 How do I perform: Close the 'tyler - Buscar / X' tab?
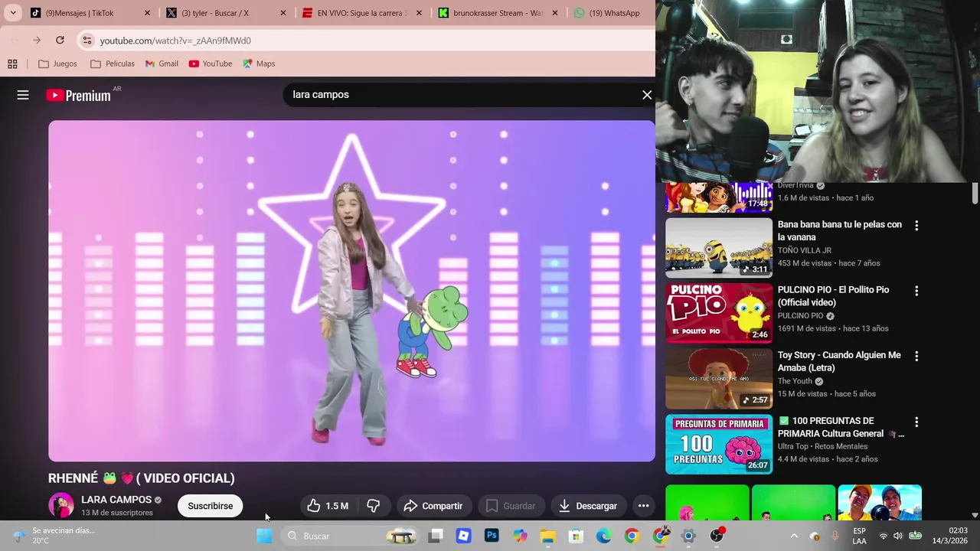pos(283,13)
